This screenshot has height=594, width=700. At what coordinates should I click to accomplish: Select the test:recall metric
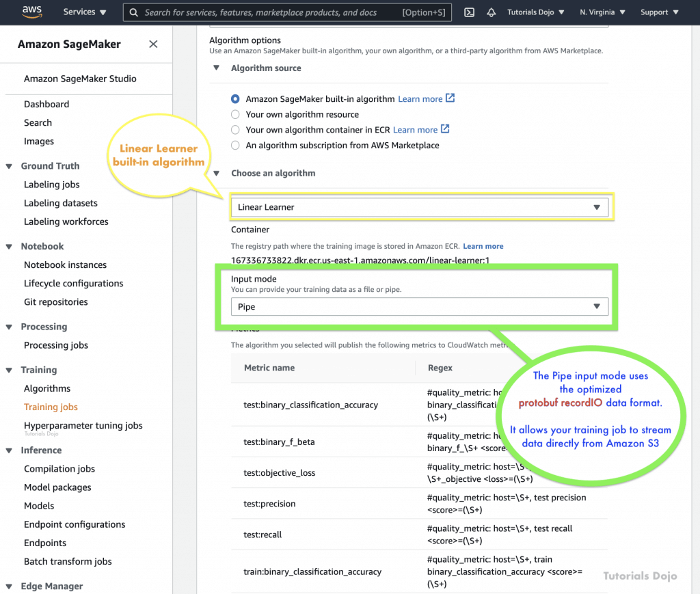click(262, 535)
